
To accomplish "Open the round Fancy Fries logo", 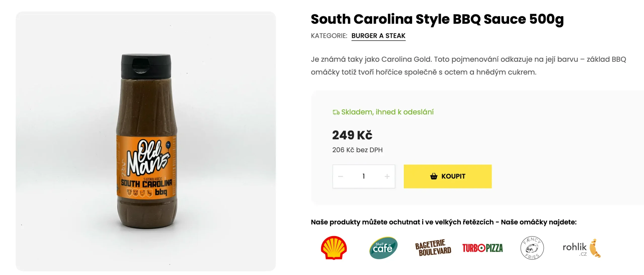I will pyautogui.click(x=532, y=248).
